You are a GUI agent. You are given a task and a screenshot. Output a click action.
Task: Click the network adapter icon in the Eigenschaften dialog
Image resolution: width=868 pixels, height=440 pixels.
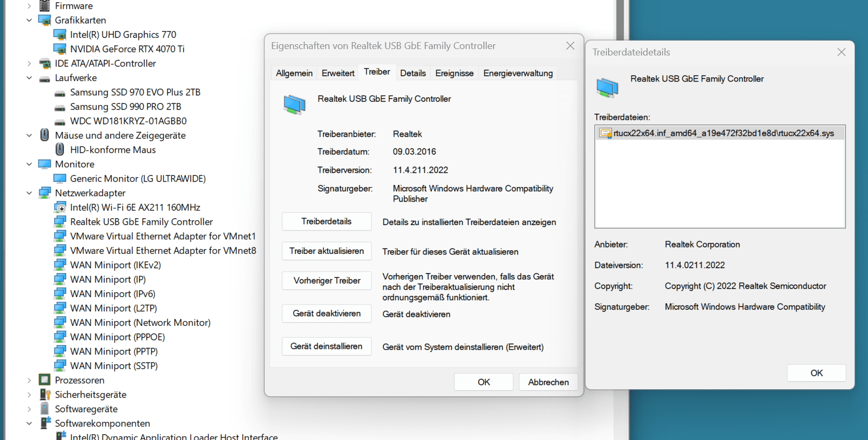pyautogui.click(x=295, y=105)
